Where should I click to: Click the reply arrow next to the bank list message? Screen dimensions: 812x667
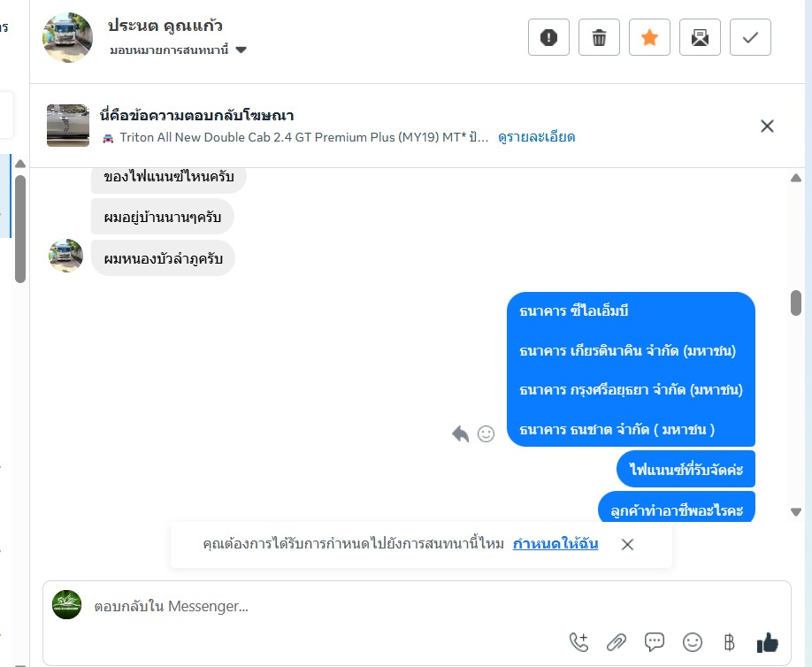(x=460, y=434)
